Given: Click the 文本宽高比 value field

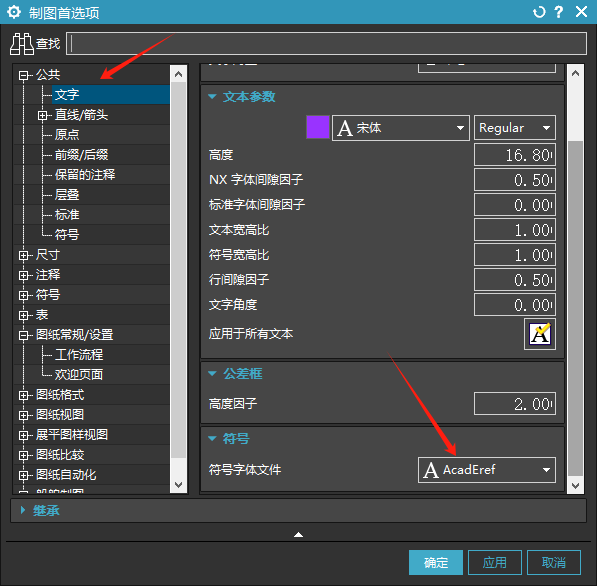Looking at the screenshot, I should coord(515,230).
